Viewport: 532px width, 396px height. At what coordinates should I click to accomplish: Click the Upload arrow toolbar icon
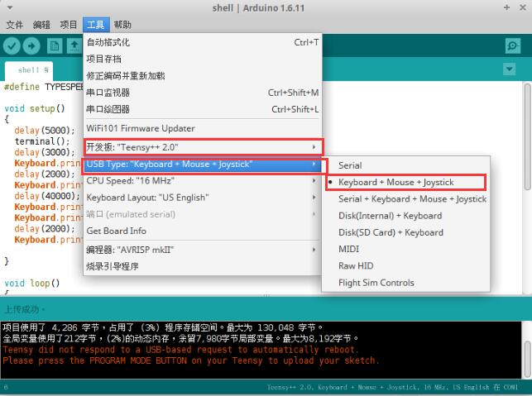click(x=33, y=45)
